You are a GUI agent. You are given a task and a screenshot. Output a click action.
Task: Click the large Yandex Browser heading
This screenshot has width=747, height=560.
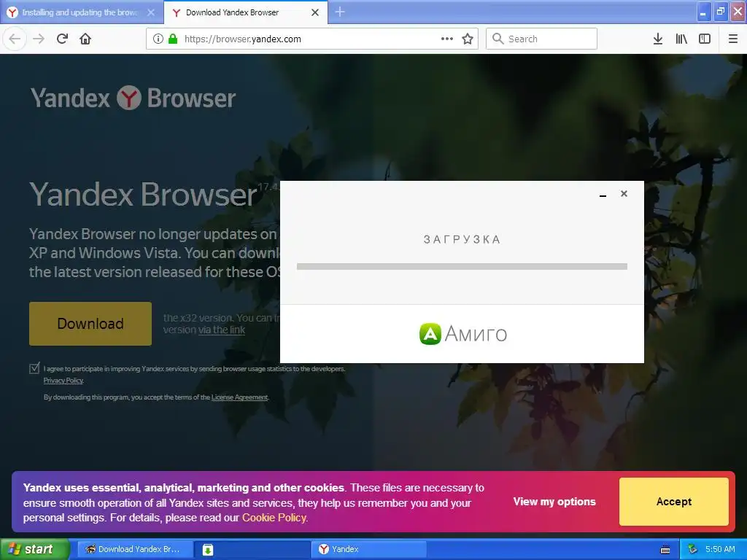tap(144, 194)
